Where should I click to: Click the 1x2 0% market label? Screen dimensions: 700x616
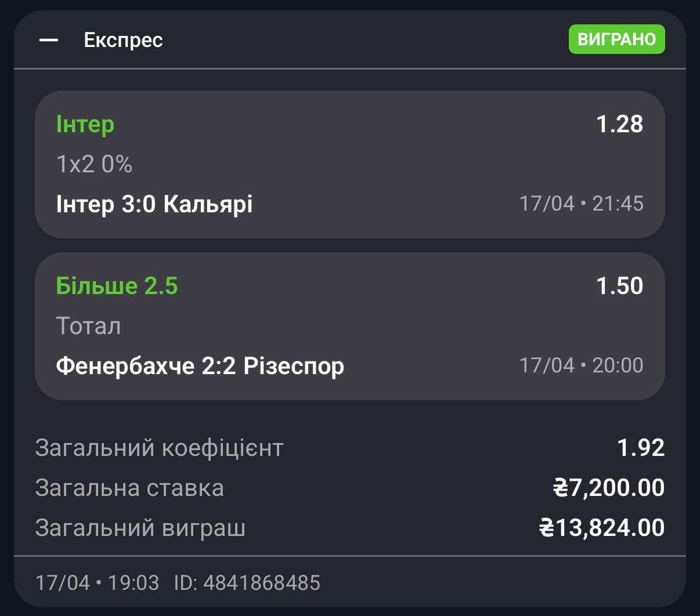pos(94,165)
